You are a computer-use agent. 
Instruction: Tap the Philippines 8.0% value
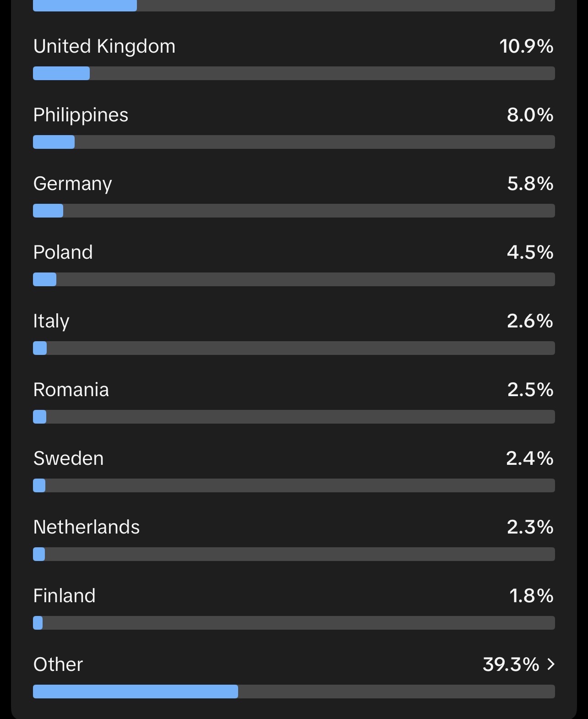530,115
